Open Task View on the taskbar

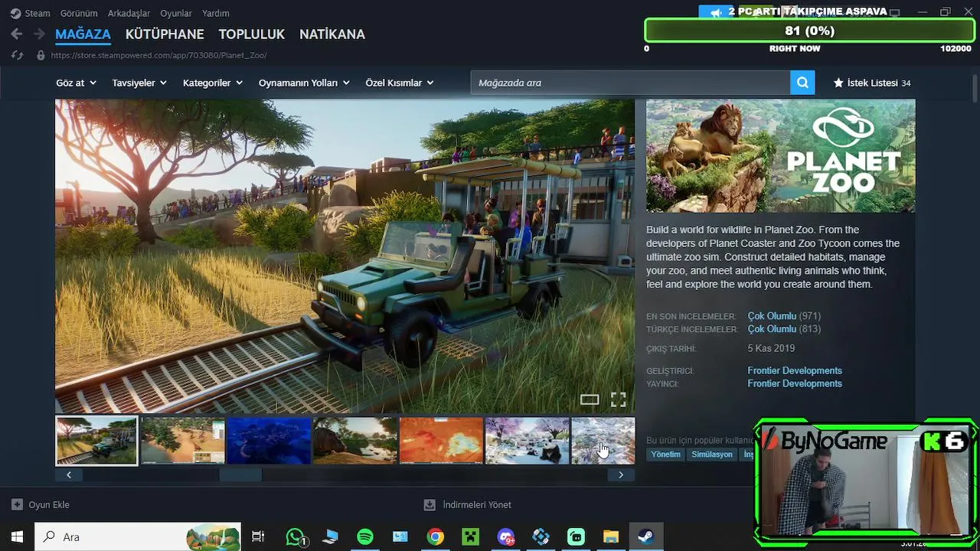(x=258, y=536)
